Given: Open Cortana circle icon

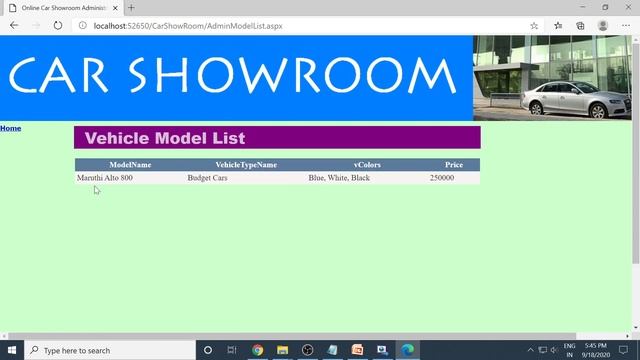Looking at the screenshot, I should point(208,350).
